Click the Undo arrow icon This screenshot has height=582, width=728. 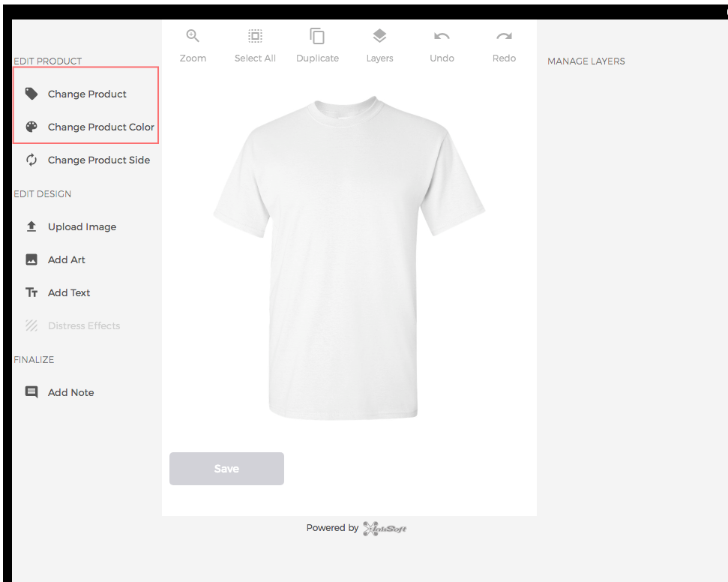click(442, 35)
